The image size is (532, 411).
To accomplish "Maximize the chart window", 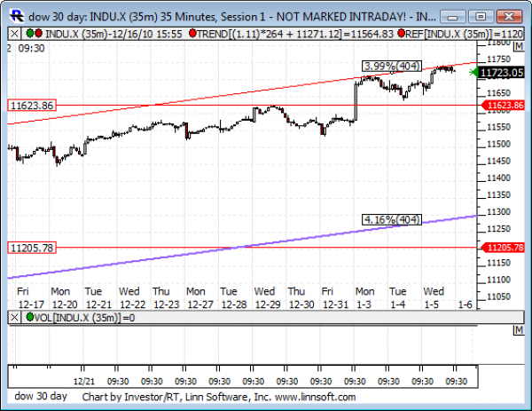I will [481, 17].
